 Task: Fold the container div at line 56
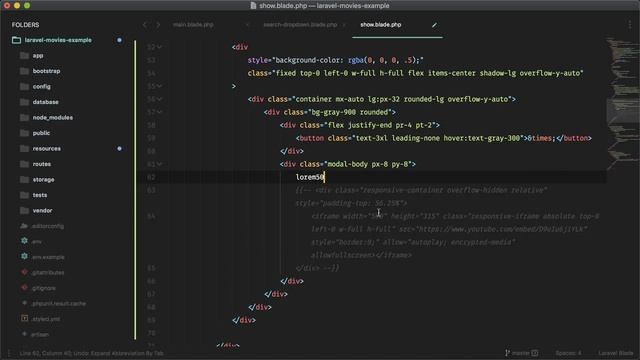pyautogui.click(x=160, y=99)
